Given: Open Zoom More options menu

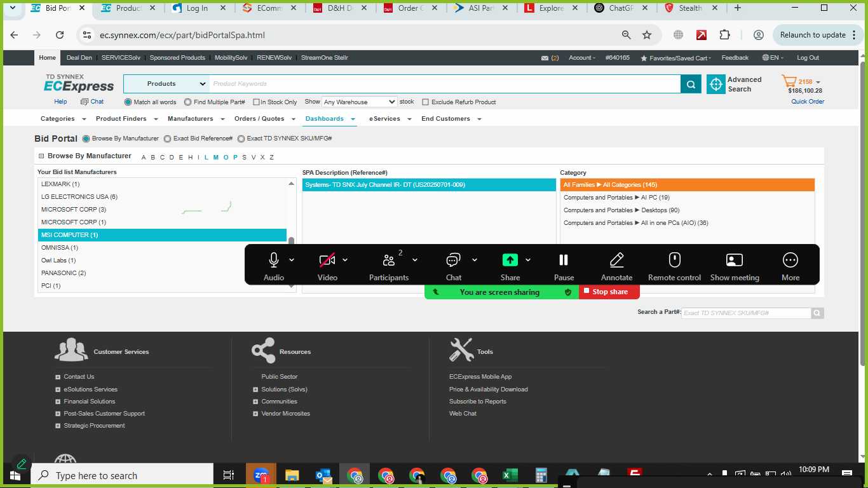Looking at the screenshot, I should click(x=790, y=266).
